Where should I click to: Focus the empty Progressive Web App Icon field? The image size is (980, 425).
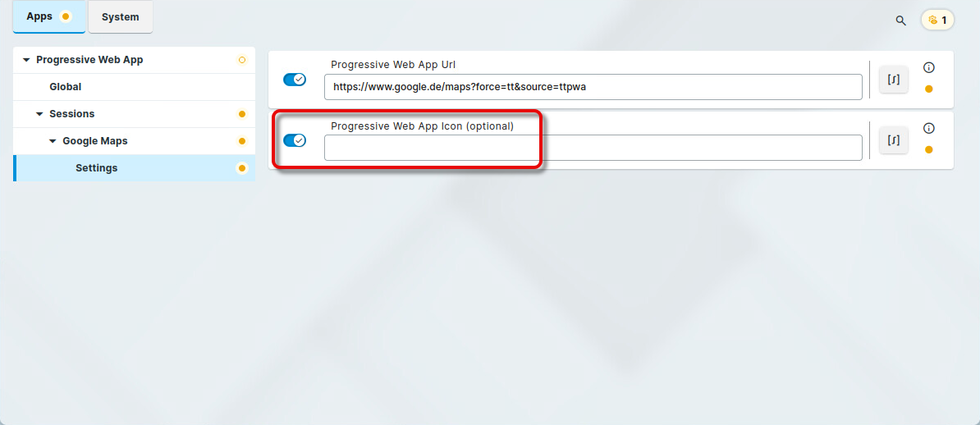point(593,148)
